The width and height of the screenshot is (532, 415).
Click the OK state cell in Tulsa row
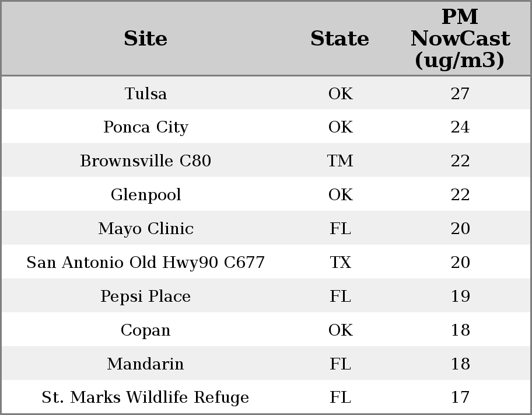[340, 93]
